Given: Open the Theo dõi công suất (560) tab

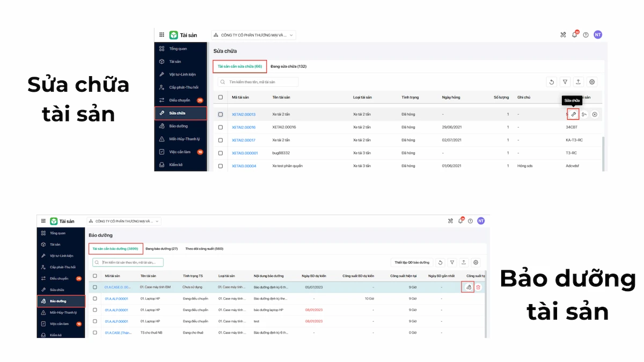Looking at the screenshot, I should point(204,249).
